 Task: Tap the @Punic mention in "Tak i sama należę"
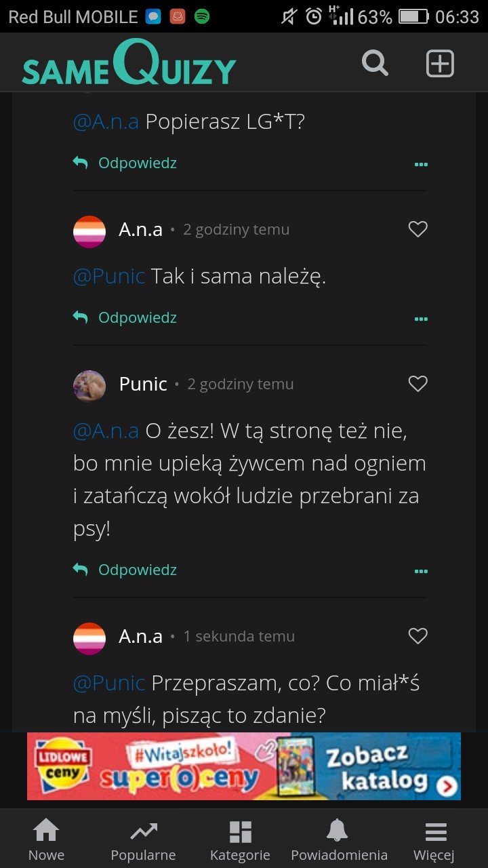click(109, 277)
